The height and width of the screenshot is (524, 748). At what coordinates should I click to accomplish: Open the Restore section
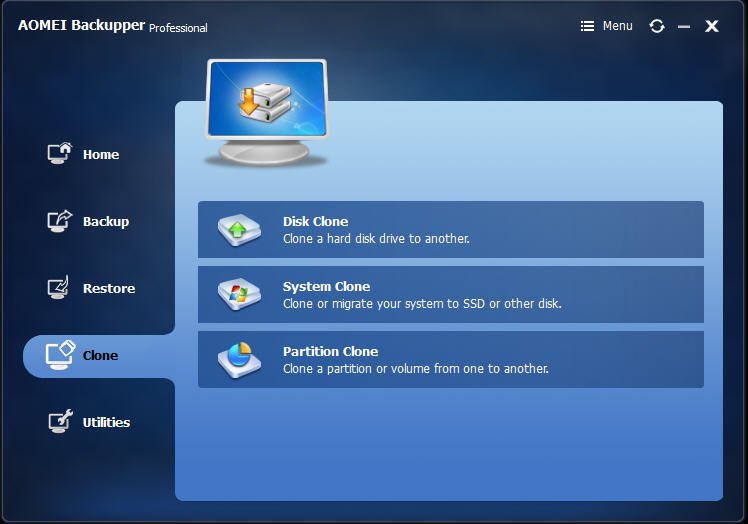click(x=109, y=288)
